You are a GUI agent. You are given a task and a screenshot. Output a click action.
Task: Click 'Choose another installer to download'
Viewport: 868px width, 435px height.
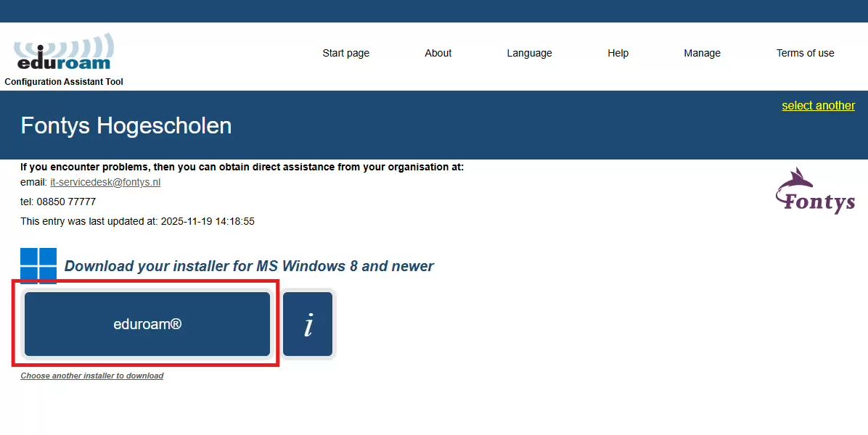click(91, 376)
